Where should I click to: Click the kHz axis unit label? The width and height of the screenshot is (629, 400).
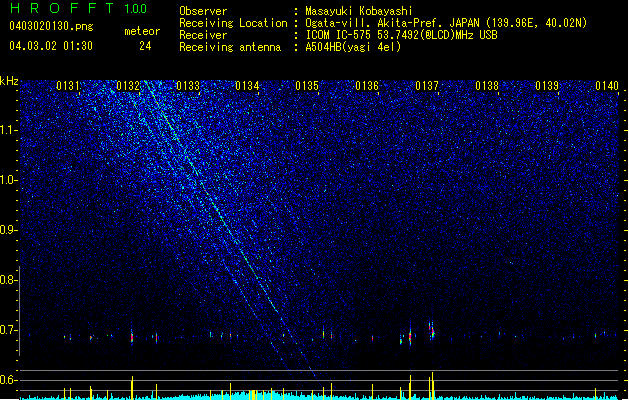click(9, 81)
